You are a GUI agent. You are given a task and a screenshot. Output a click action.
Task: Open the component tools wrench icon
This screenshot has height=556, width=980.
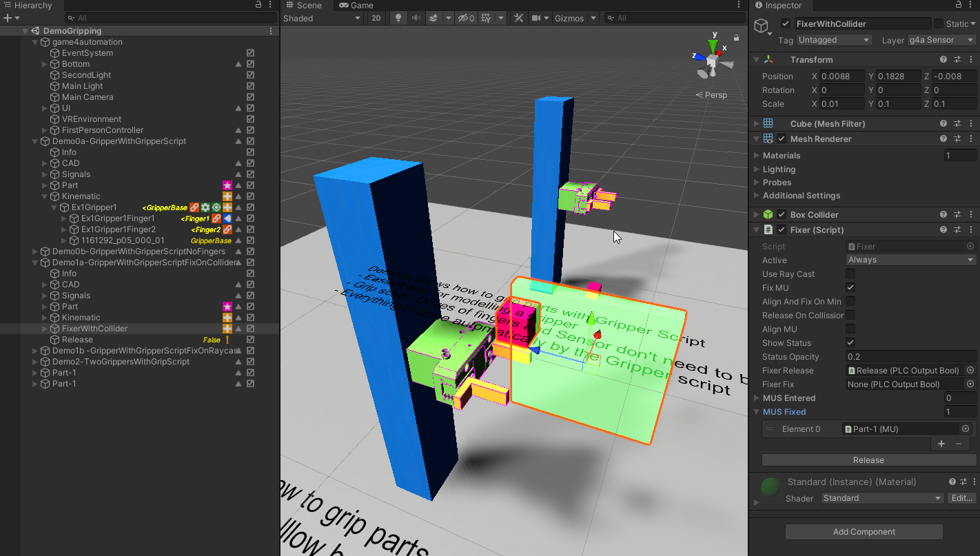[x=519, y=19]
